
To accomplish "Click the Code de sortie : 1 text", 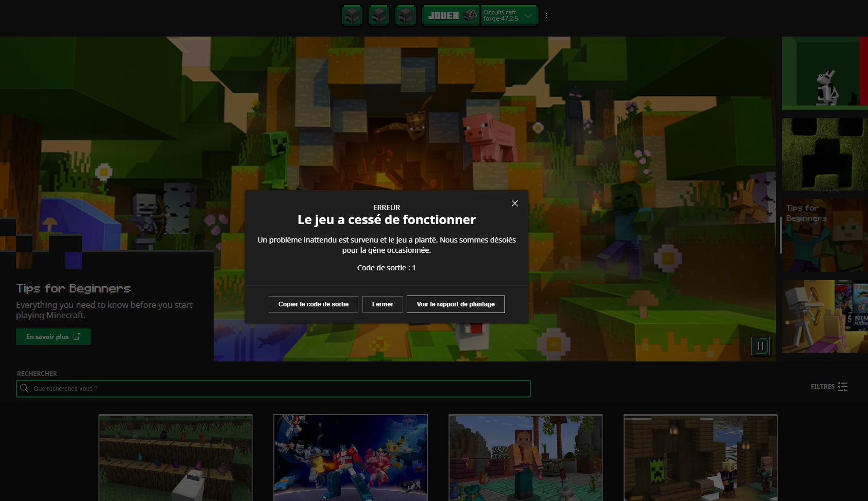I will coord(387,268).
